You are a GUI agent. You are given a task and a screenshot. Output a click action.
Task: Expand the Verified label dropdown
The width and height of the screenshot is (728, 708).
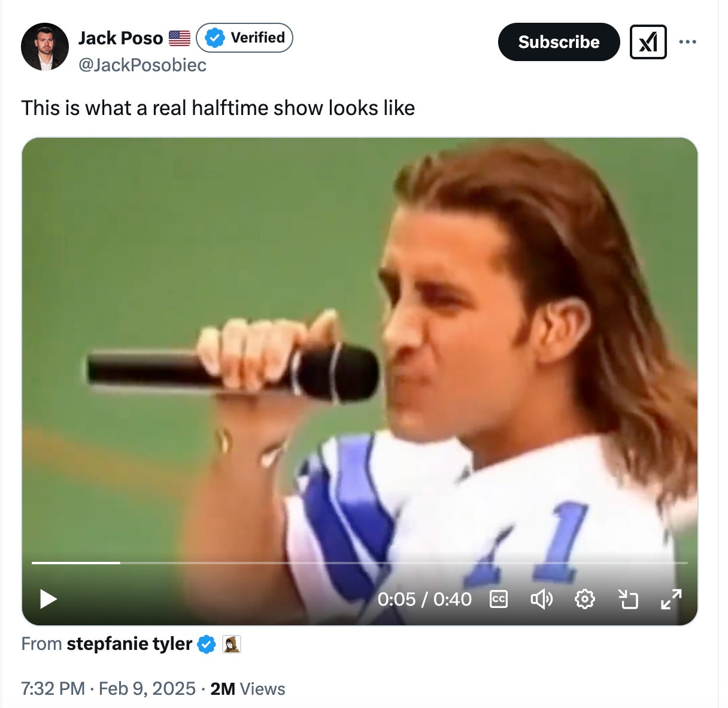click(x=244, y=38)
